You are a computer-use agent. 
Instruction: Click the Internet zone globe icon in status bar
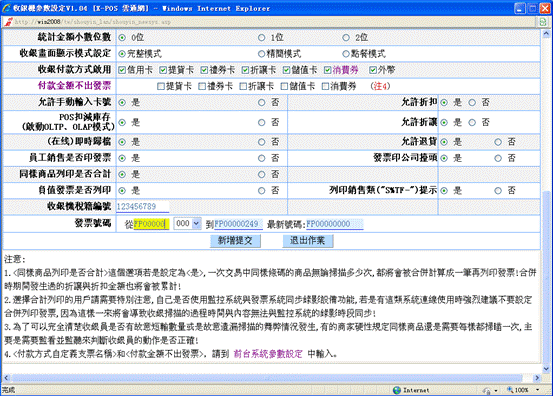tap(397, 390)
